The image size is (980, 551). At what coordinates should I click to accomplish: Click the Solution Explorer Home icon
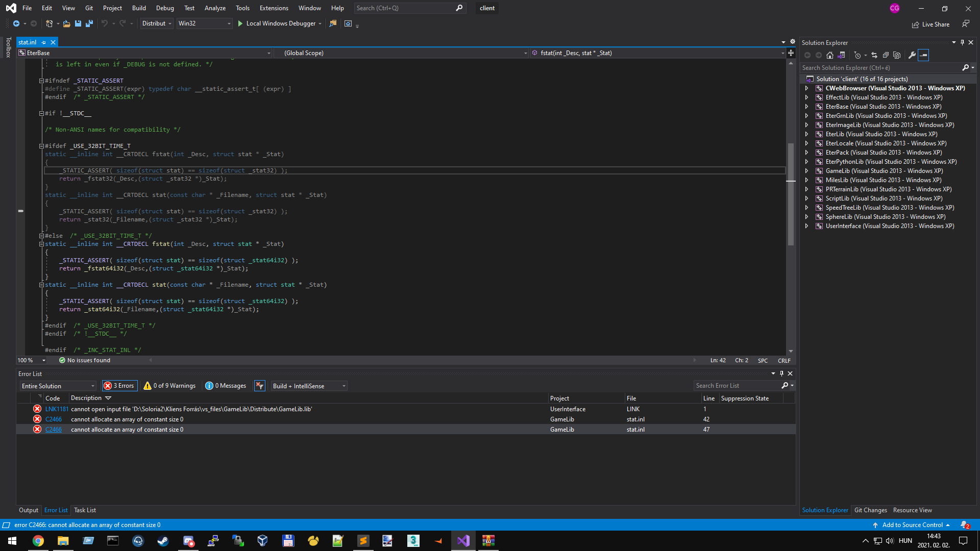830,55
